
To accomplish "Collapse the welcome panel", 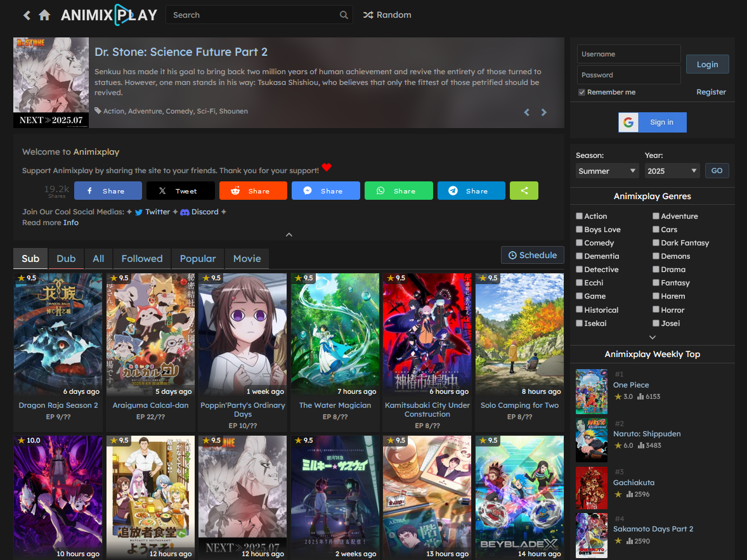I will pyautogui.click(x=289, y=235).
